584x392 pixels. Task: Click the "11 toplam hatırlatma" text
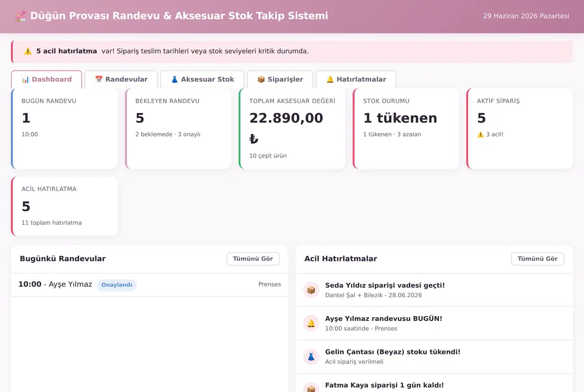[52, 223]
